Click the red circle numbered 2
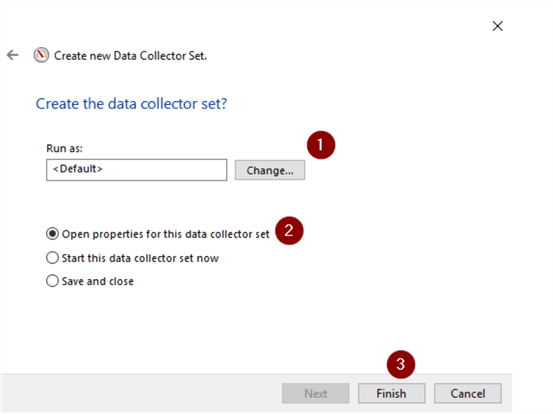553x414 pixels. [289, 231]
